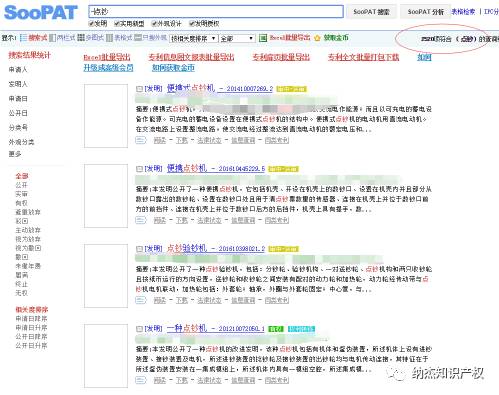The height and width of the screenshot is (395, 499).
Task: Expand 分类号 statistics in sidebar
Action: [x=18, y=128]
